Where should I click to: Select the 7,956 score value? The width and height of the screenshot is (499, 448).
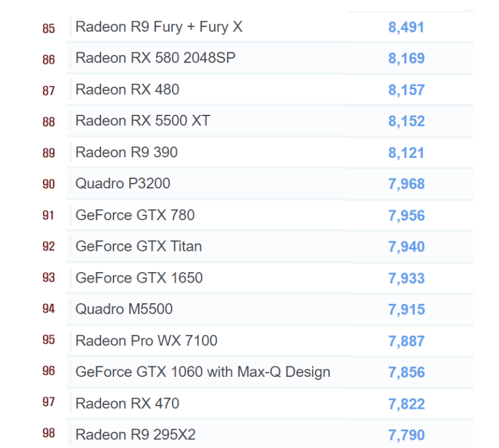[x=407, y=215]
